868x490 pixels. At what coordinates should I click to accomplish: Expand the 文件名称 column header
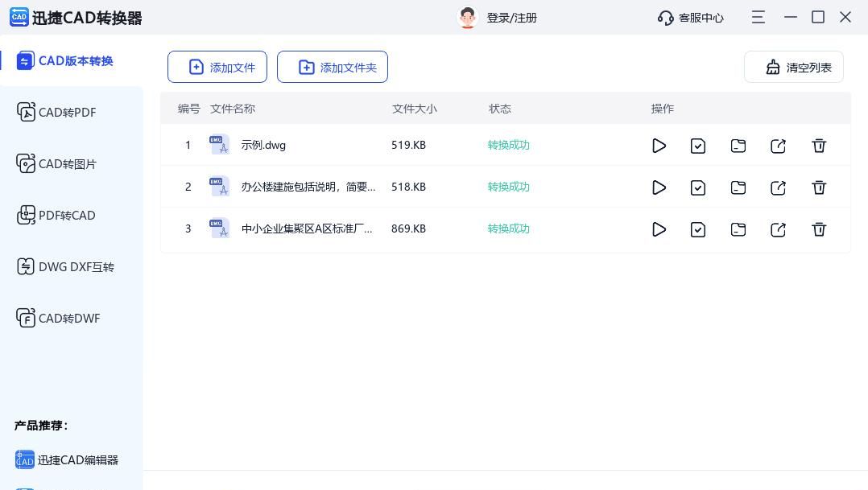pos(232,108)
